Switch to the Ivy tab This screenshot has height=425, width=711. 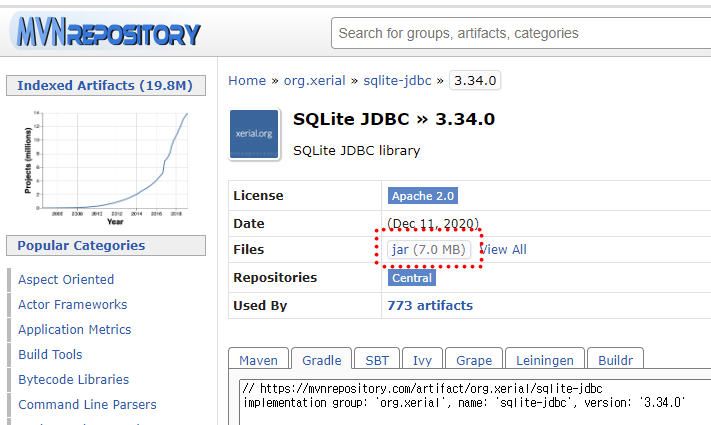[x=422, y=360]
